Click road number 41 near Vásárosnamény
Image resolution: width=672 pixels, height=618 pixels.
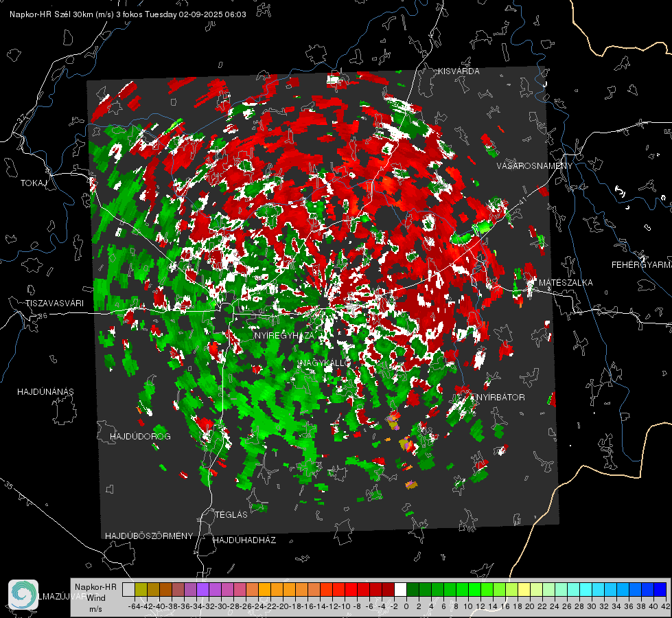tap(522, 201)
